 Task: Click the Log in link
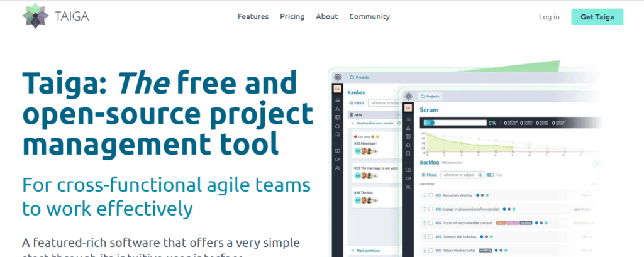[549, 17]
